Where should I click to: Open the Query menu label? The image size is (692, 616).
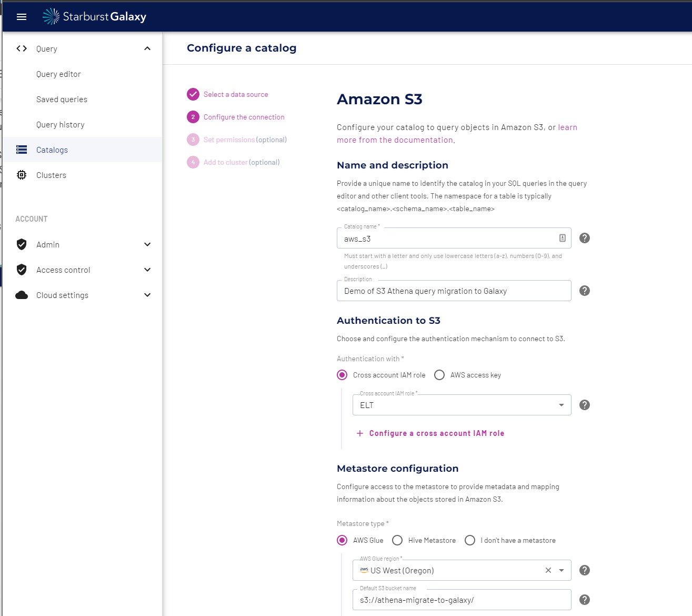[x=47, y=49]
